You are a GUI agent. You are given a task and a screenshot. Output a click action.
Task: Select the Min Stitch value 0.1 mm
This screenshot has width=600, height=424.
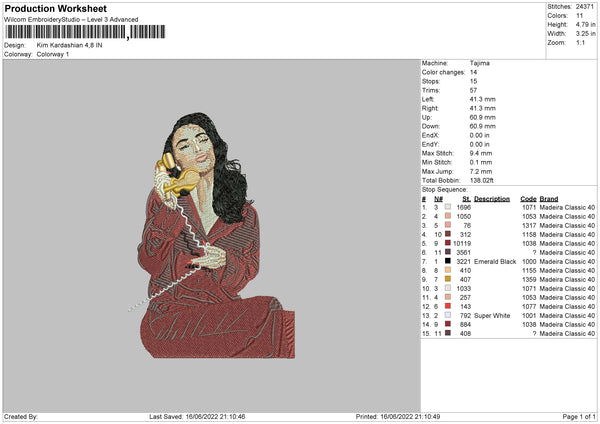[481, 162]
